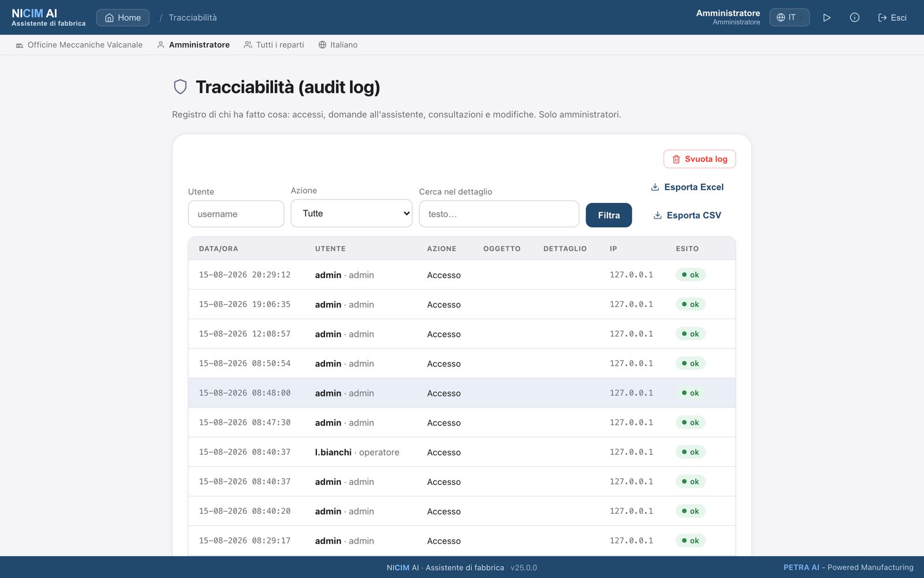Viewport: 924px width, 578px height.
Task: Click IP 127.0.0.1 in the 08:29:17 row
Action: (x=631, y=540)
